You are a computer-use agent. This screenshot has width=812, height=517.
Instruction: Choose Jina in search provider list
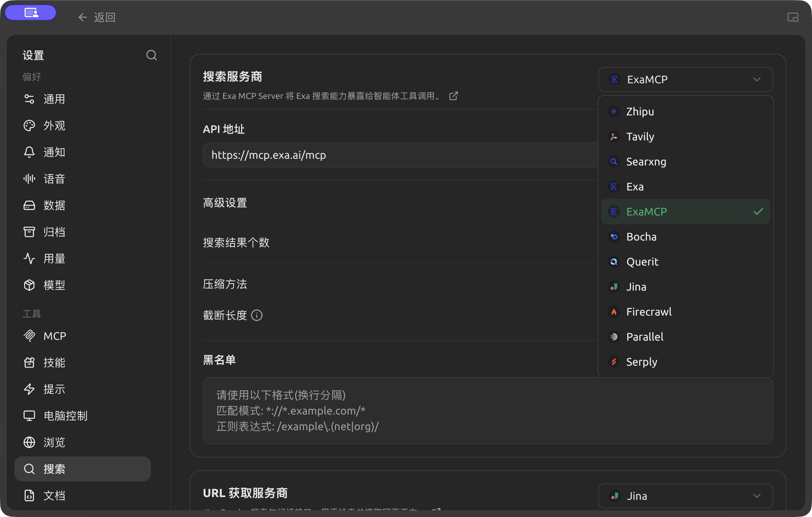click(x=685, y=287)
